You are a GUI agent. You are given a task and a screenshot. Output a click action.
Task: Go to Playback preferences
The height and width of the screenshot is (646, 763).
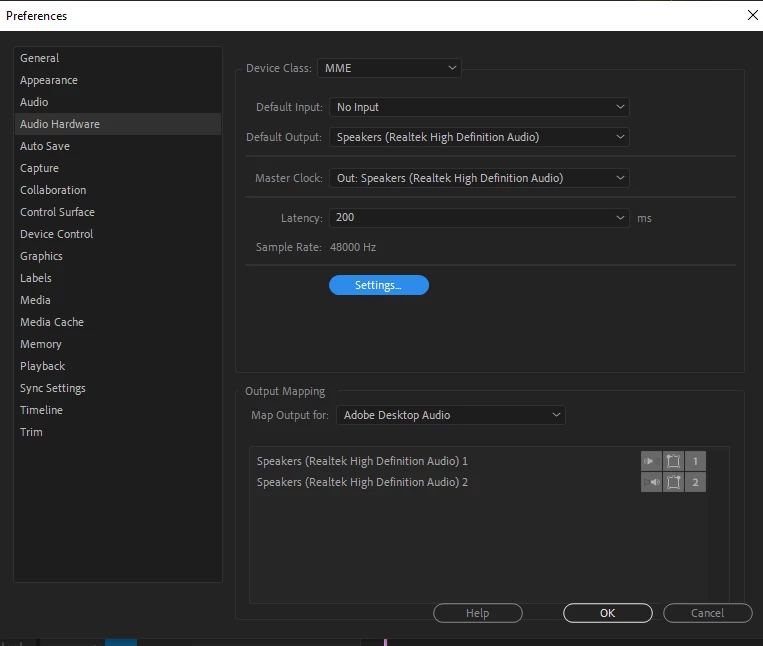click(118, 366)
